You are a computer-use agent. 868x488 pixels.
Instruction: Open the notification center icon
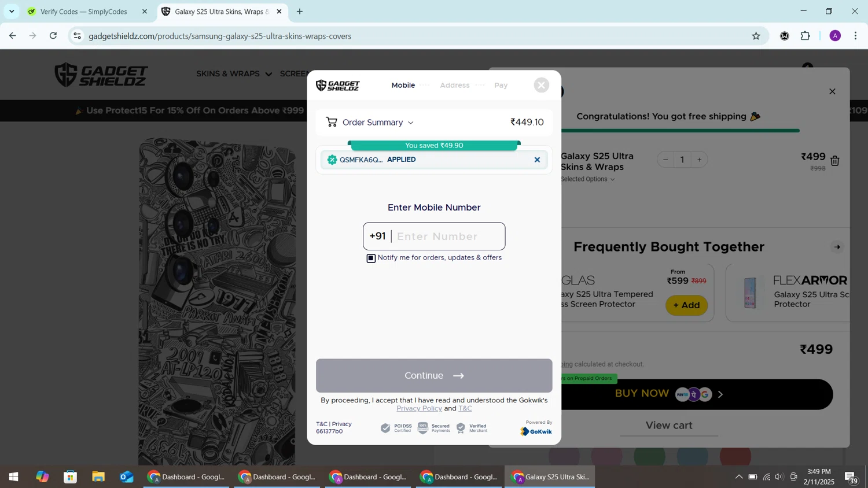click(x=851, y=477)
